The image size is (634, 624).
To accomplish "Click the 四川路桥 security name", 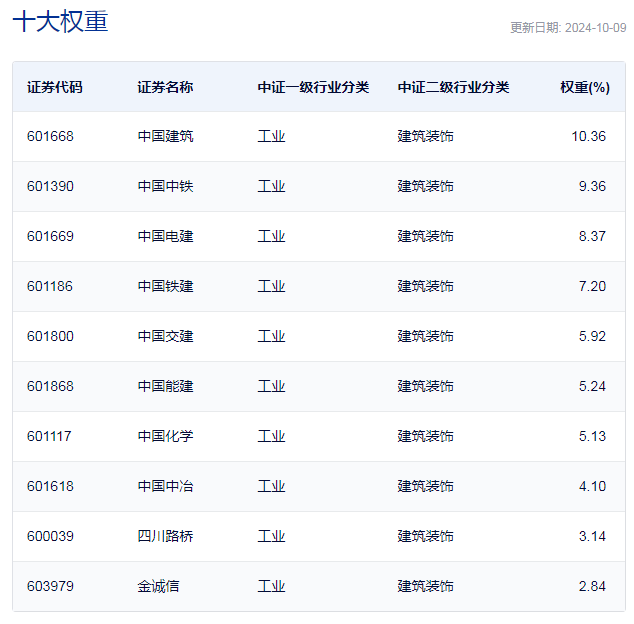I will point(165,536).
